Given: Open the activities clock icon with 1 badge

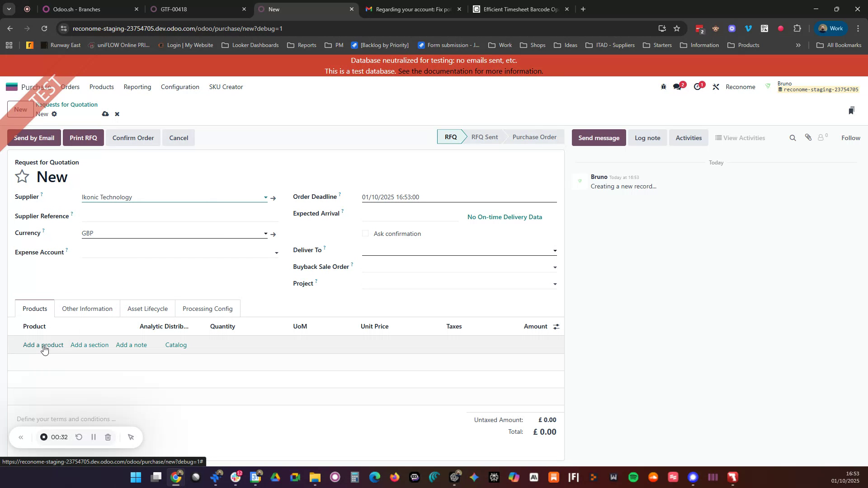Looking at the screenshot, I should (698, 86).
